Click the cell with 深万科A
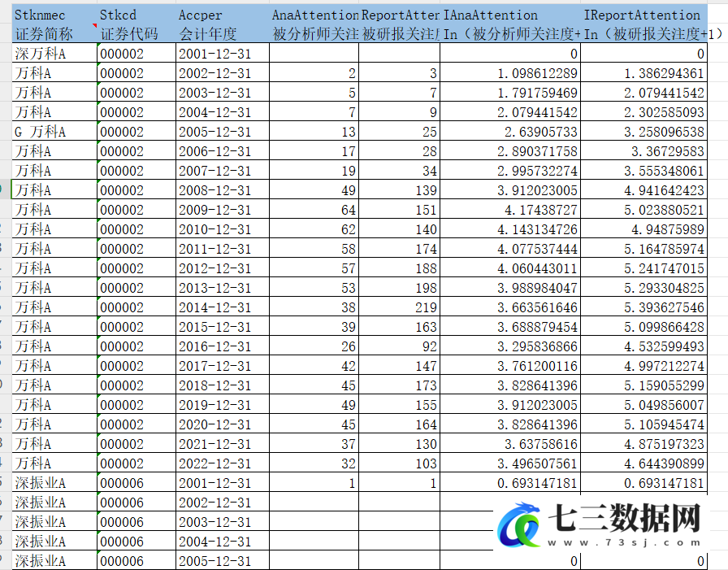This screenshot has width=728, height=570. click(54, 54)
